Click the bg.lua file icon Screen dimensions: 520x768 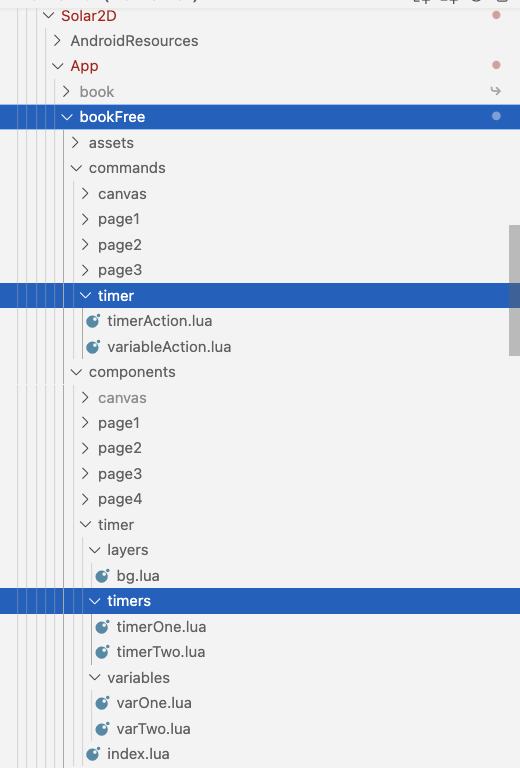102,576
